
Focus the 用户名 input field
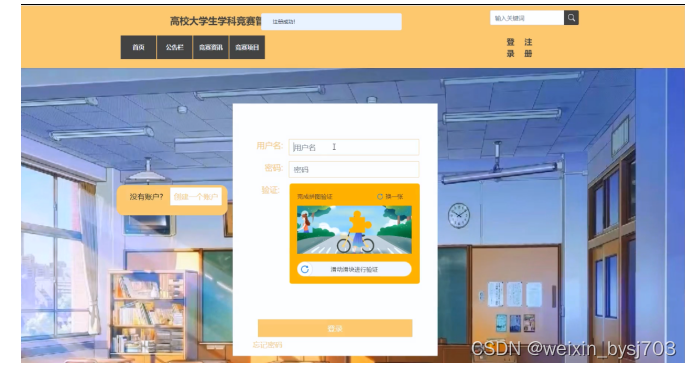point(354,147)
